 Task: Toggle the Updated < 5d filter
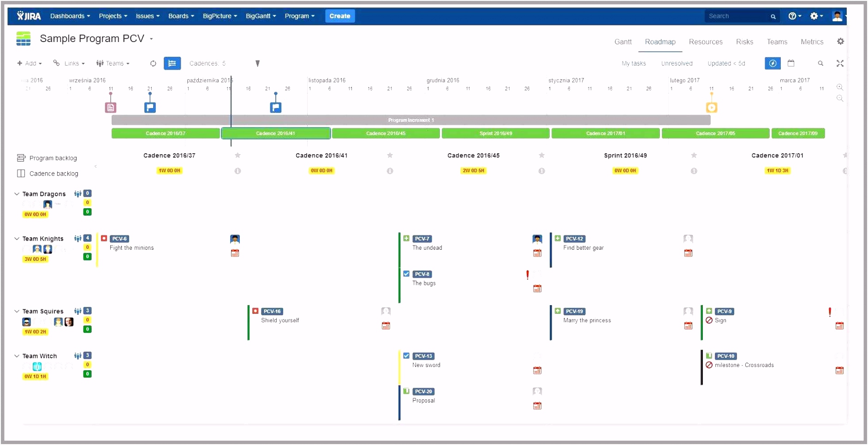tap(726, 63)
